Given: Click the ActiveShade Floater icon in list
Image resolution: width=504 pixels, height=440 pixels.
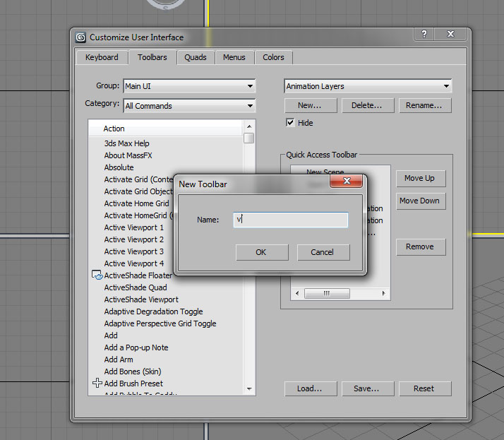Looking at the screenshot, I should coord(97,275).
